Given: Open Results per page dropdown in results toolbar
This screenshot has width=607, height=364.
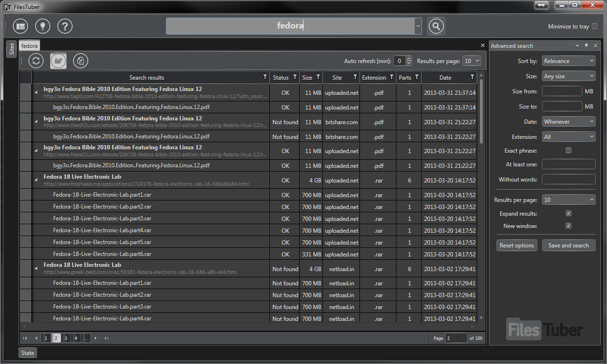Looking at the screenshot, I should click(472, 61).
